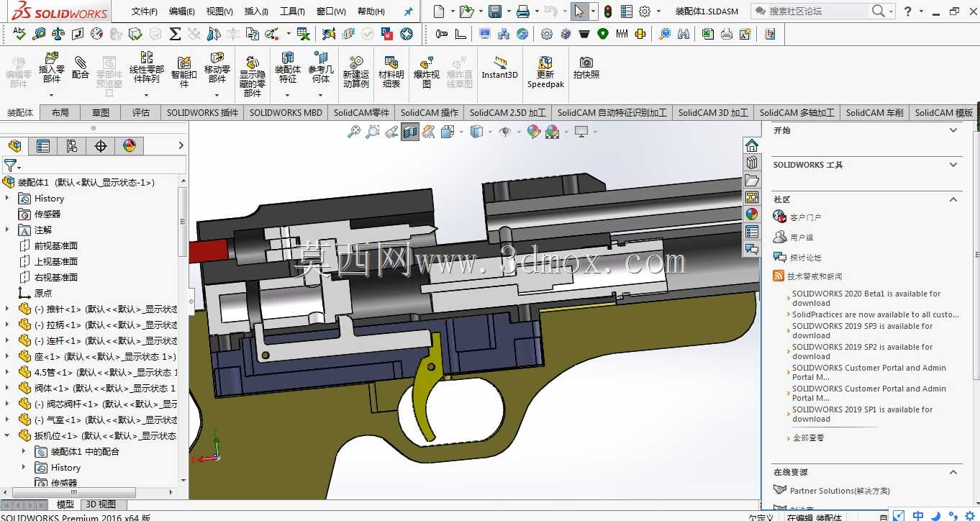The image size is (980, 521).
Task: Expand the History folder under 装配体1
Action: click(8, 198)
